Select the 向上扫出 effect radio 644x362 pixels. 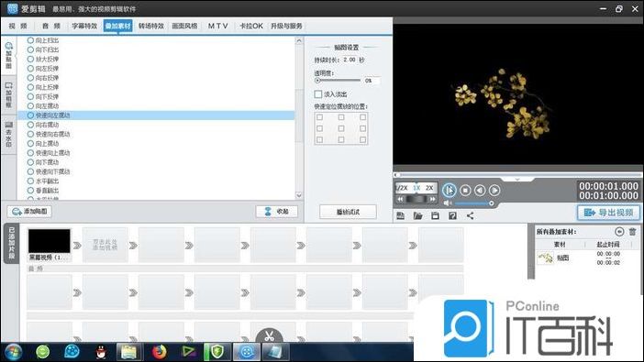[30, 40]
